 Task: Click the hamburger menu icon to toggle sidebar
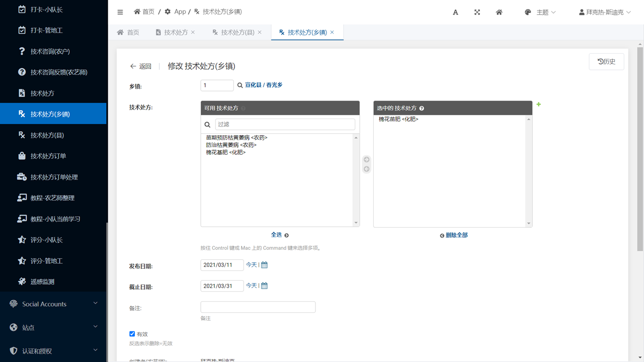120,12
